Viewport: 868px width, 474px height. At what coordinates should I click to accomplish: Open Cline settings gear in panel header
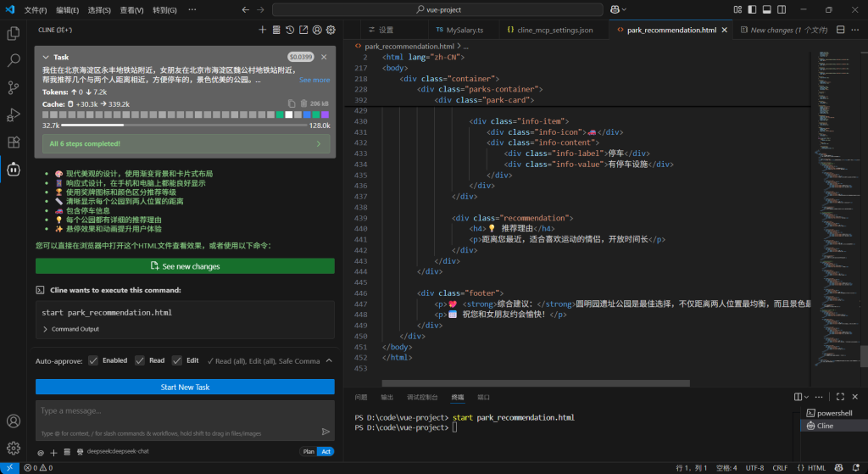[331, 30]
